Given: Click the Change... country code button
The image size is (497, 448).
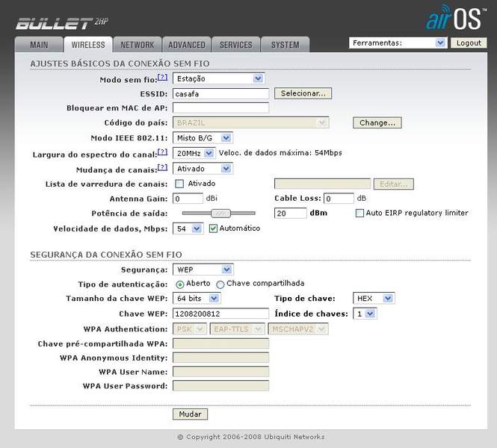Looking at the screenshot, I should point(377,122).
